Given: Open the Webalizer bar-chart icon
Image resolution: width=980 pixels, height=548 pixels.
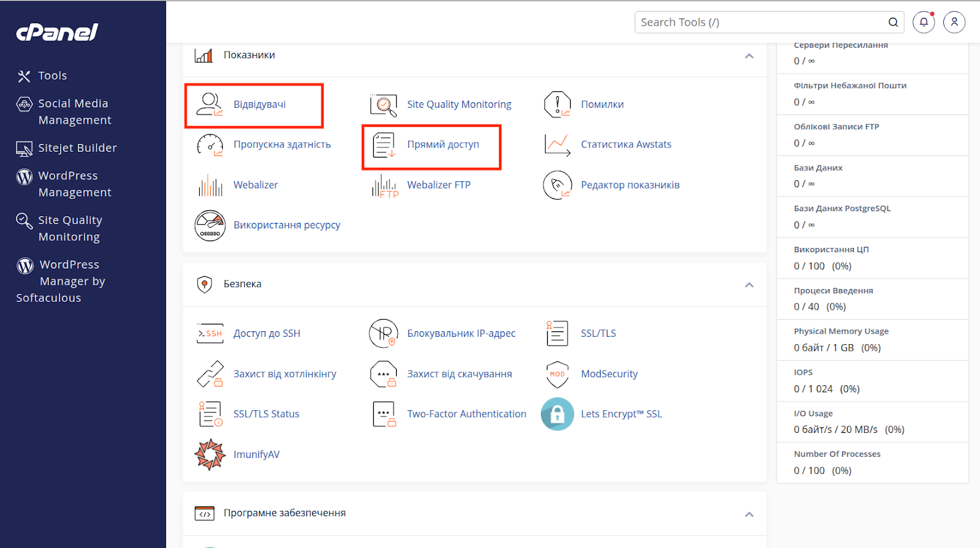Looking at the screenshot, I should [x=210, y=185].
